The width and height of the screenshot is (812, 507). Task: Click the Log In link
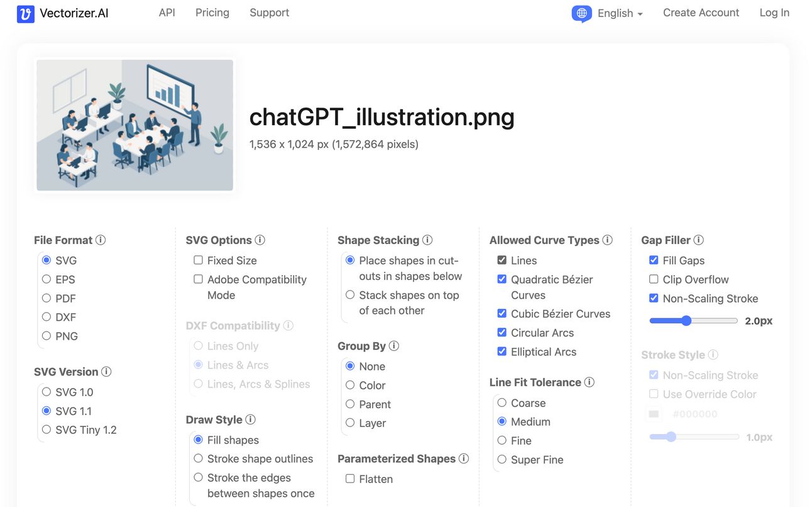coord(774,13)
